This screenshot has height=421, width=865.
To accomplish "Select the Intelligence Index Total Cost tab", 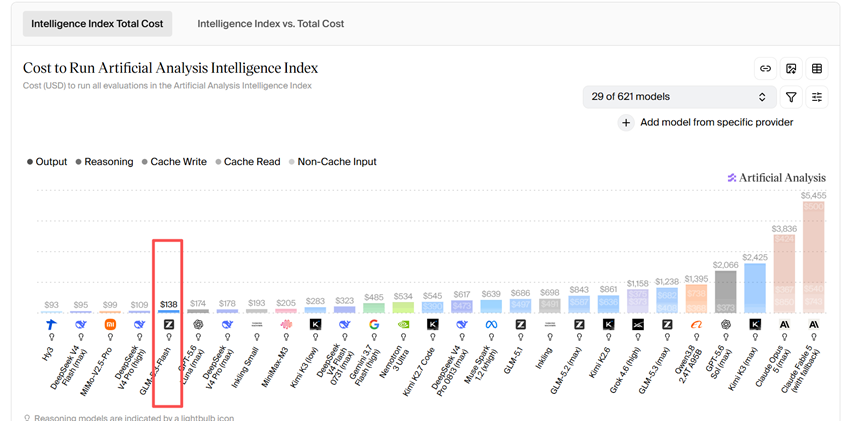I will [97, 24].
